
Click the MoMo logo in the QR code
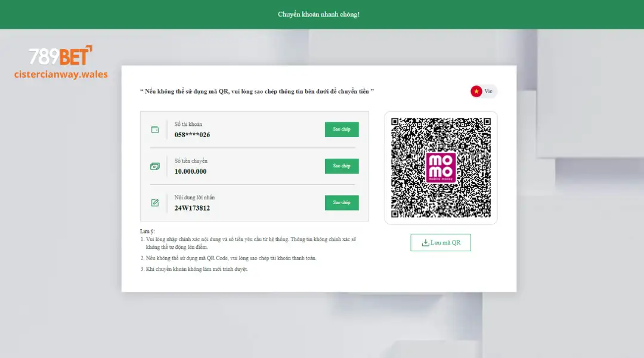pos(441,168)
